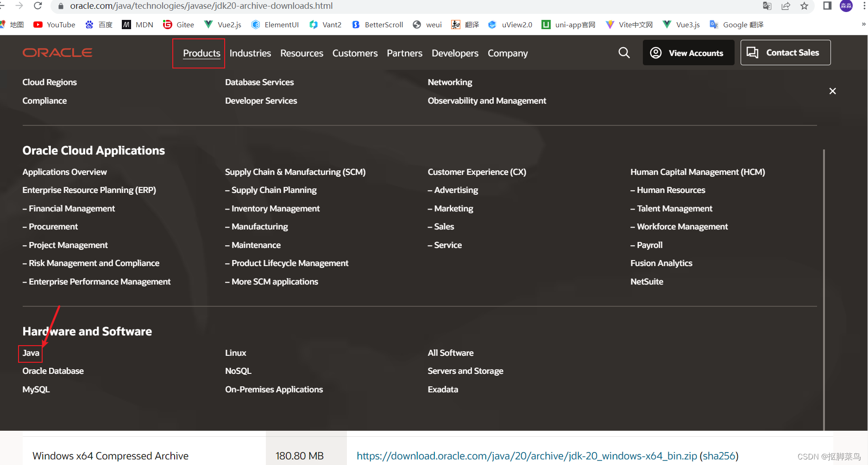Open the Vue2.js bookmark
This screenshot has height=465, width=868.
223,25
